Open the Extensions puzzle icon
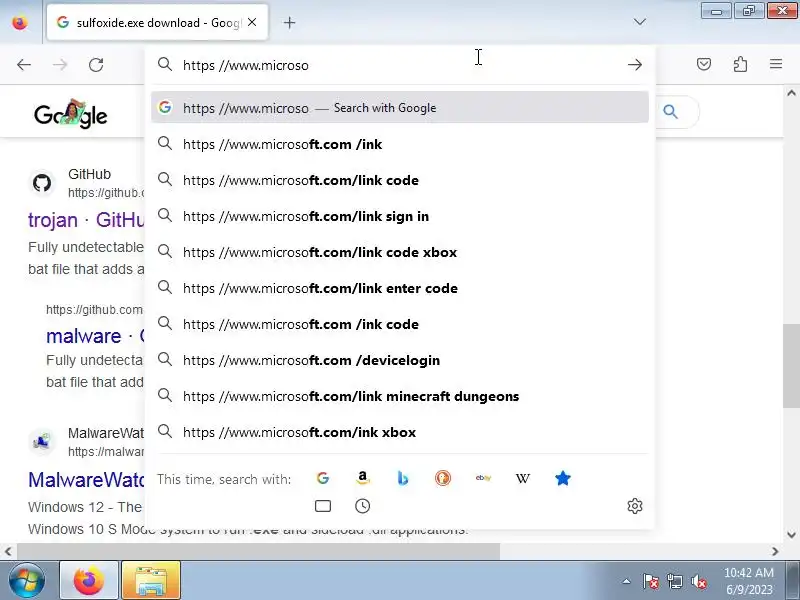800x600 pixels. 740,64
